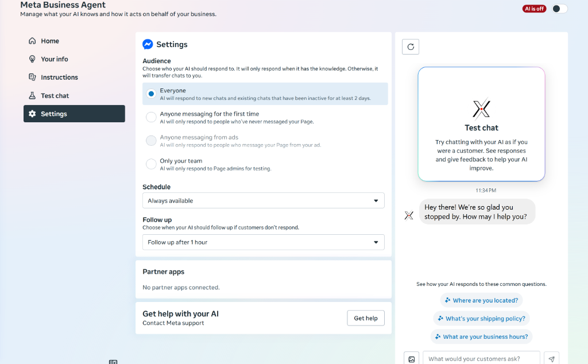Click the Settings gear icon in sidebar
The height and width of the screenshot is (364, 588).
pos(32,114)
